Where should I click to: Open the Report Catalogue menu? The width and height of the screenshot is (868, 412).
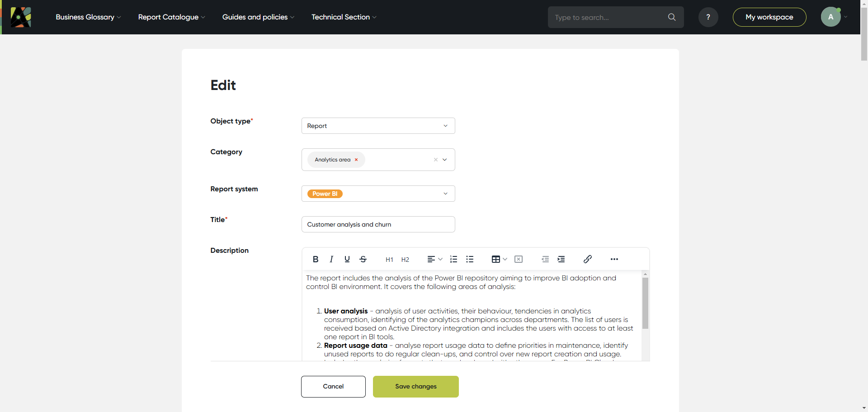click(x=171, y=17)
